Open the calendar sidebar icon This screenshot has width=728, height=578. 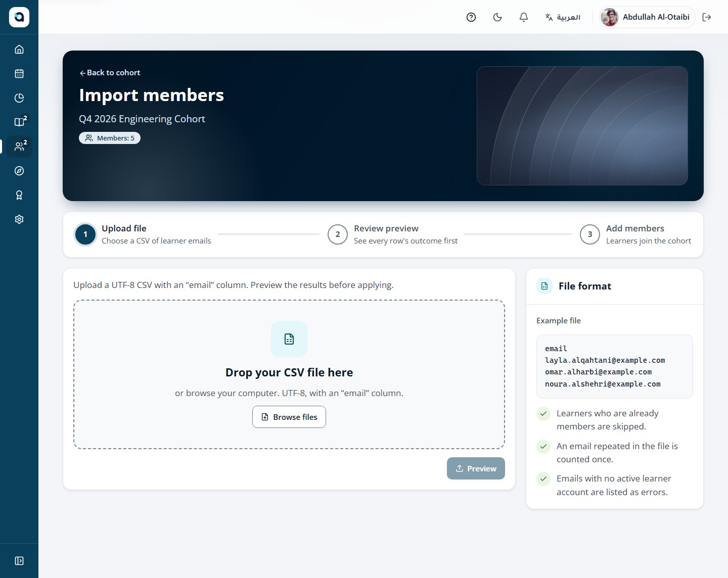19,74
